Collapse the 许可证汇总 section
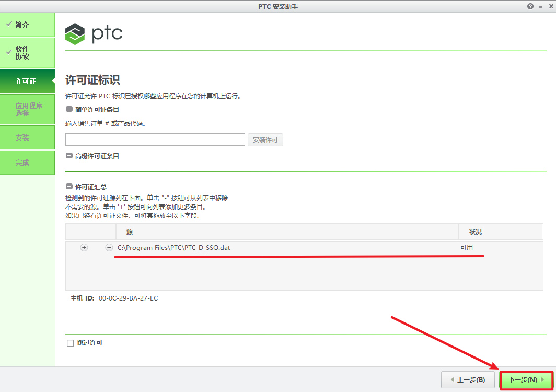556x392 pixels. coord(69,187)
